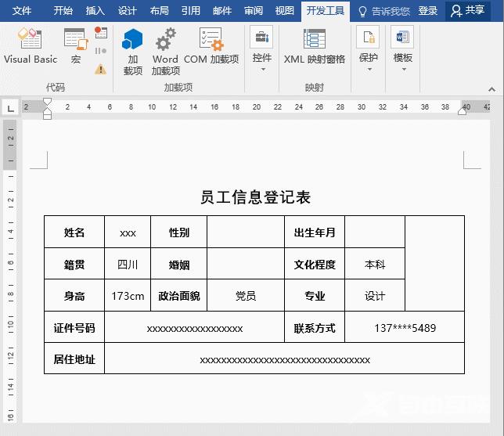Click the tab stop selector by the ruler
The image size is (504, 436).
click(x=10, y=107)
